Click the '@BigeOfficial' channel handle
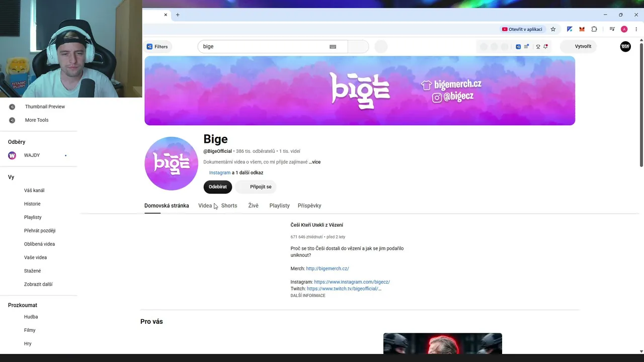The width and height of the screenshot is (644, 362). (x=217, y=151)
